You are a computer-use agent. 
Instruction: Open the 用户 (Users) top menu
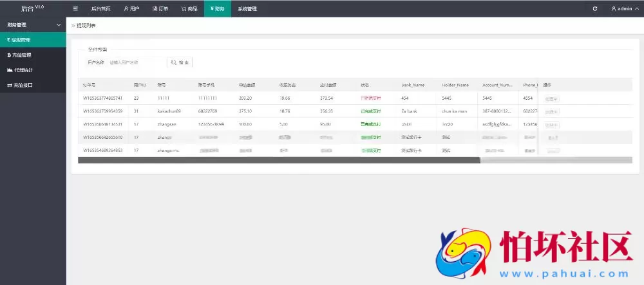pyautogui.click(x=131, y=9)
